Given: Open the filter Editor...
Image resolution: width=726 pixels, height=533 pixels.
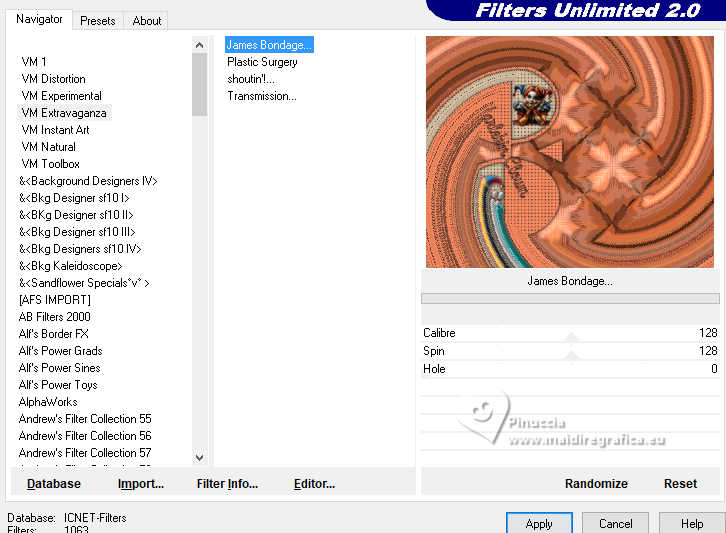Looking at the screenshot, I should coord(314,484).
